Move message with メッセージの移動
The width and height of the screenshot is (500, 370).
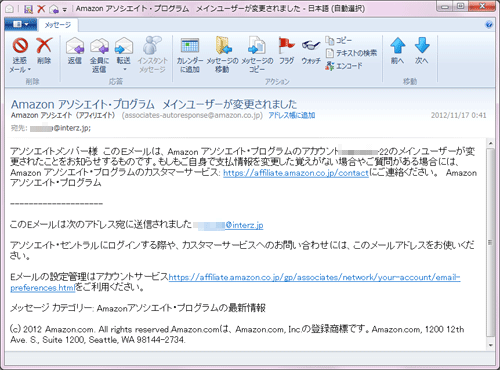(x=222, y=55)
